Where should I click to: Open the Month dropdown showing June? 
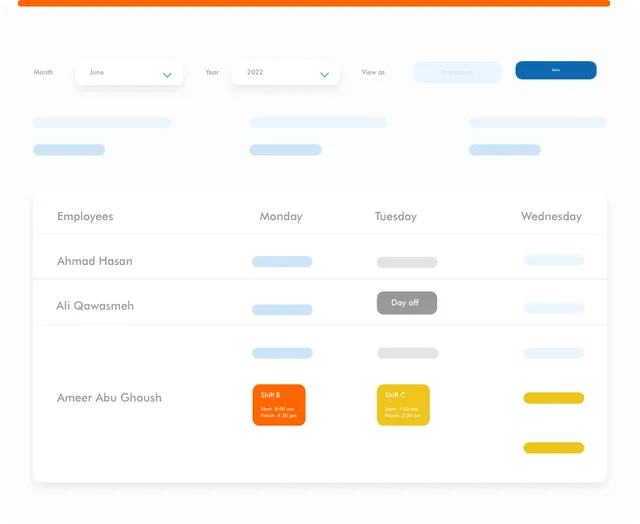[x=128, y=73]
